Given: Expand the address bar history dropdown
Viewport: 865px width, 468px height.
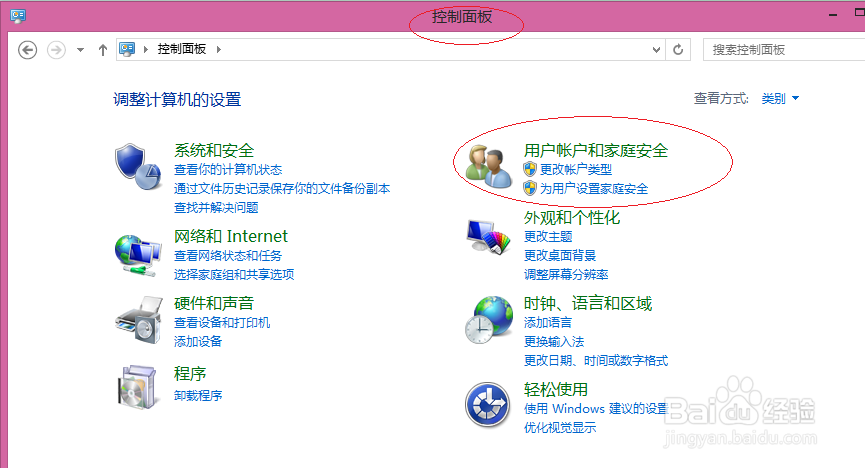Looking at the screenshot, I should point(656,50).
